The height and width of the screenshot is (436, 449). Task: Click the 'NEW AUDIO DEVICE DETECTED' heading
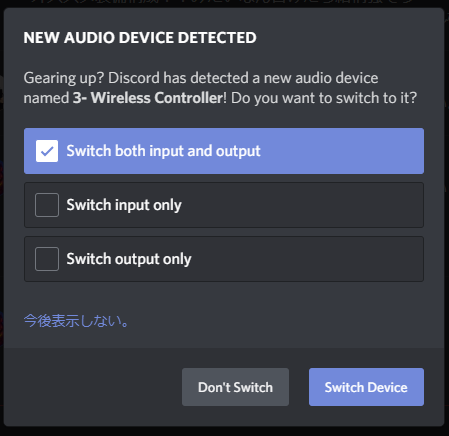[x=140, y=38]
